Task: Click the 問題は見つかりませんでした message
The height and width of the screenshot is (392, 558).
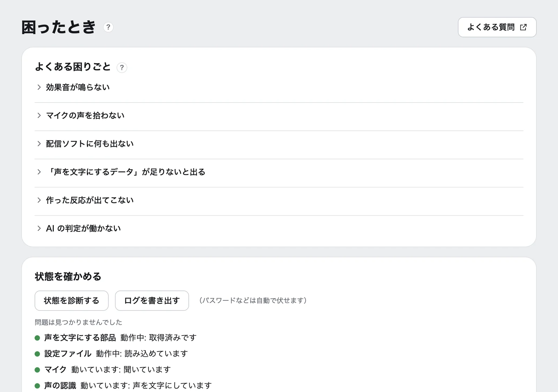Action: coord(78,322)
